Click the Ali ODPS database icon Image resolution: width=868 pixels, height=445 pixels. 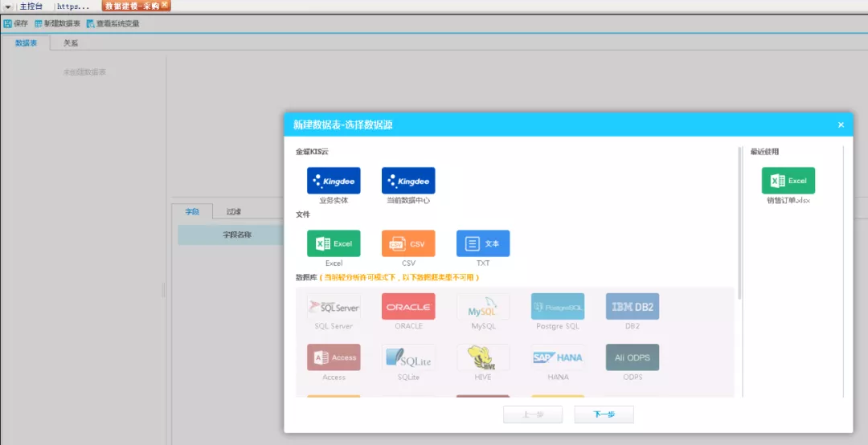633,357
